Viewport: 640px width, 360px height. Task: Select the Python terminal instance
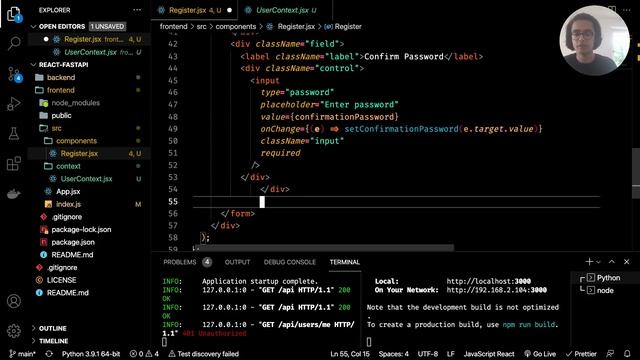click(x=604, y=278)
